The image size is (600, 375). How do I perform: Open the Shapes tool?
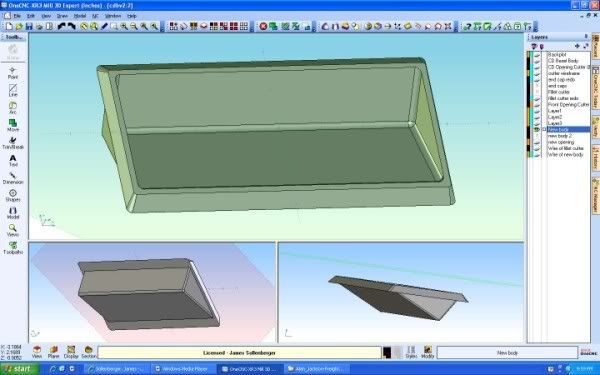click(x=13, y=196)
